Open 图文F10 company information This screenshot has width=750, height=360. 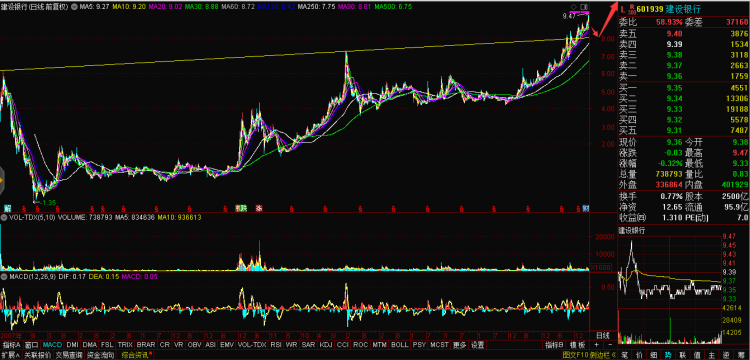point(575,355)
